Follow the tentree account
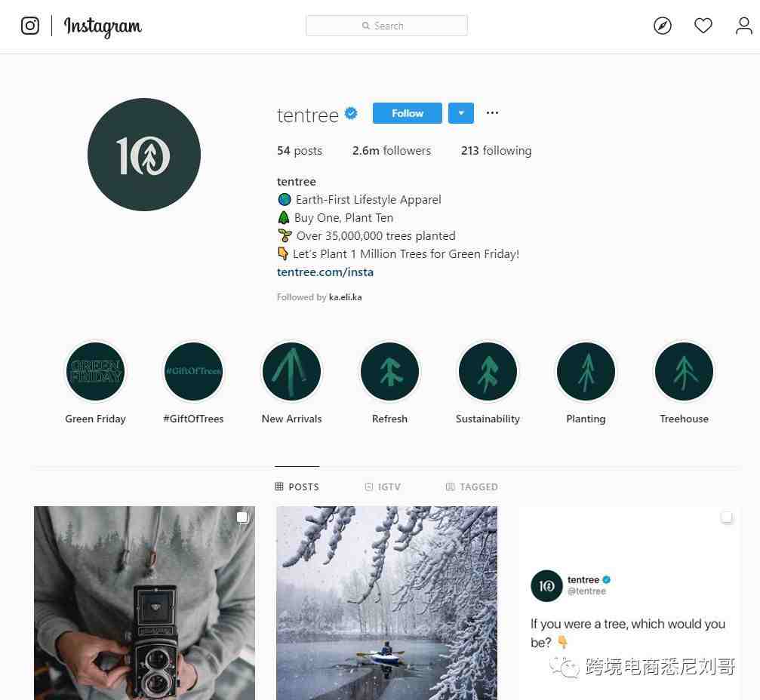760x700 pixels. click(x=407, y=113)
